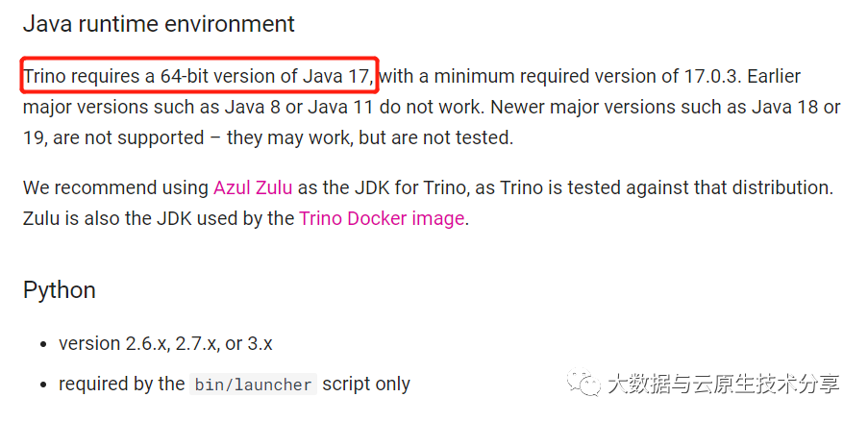Viewport: 868px width, 422px height.
Task: Click the "We recommend using" text
Action: (115, 187)
